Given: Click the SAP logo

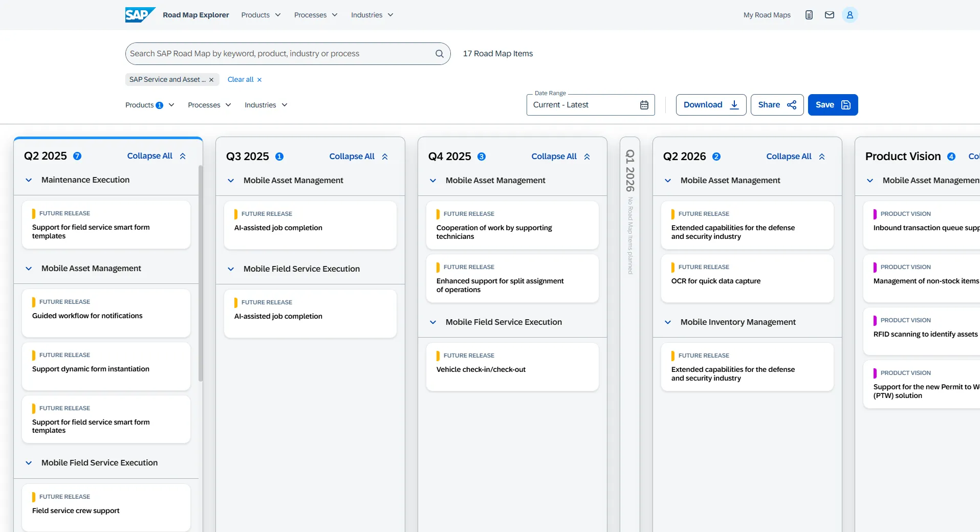Looking at the screenshot, I should pyautogui.click(x=140, y=15).
